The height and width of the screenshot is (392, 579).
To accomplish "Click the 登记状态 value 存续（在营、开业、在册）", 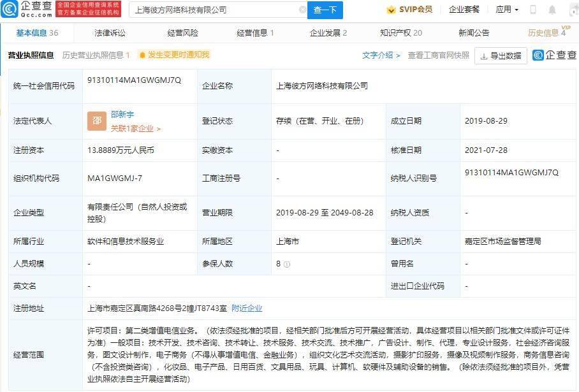I will 319,120.
